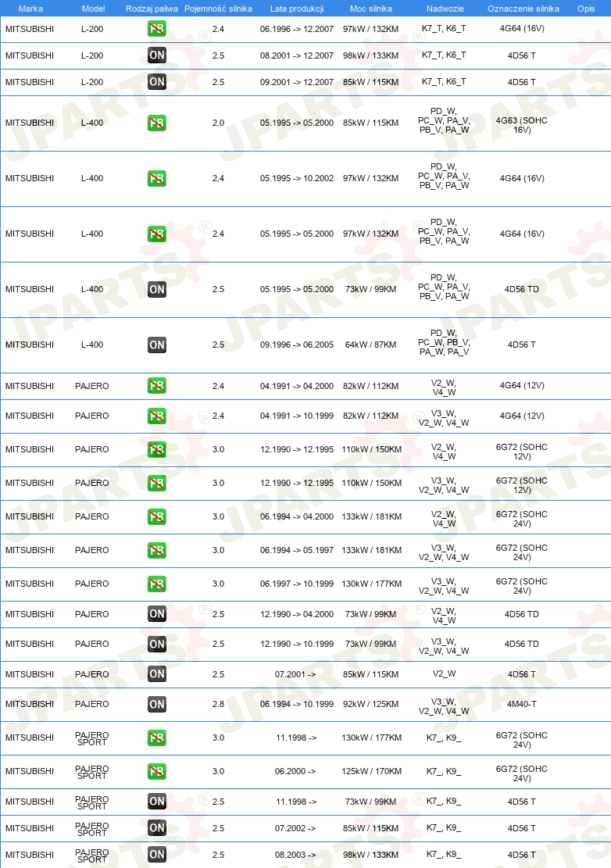The height and width of the screenshot is (868, 611).
Task: Click the Marka column header
Action: point(30,9)
